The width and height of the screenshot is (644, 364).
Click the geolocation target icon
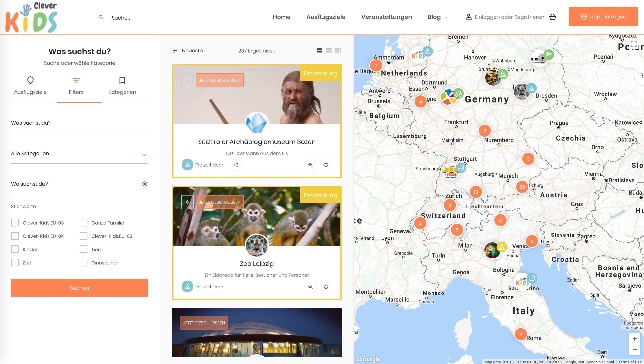pyautogui.click(x=145, y=184)
